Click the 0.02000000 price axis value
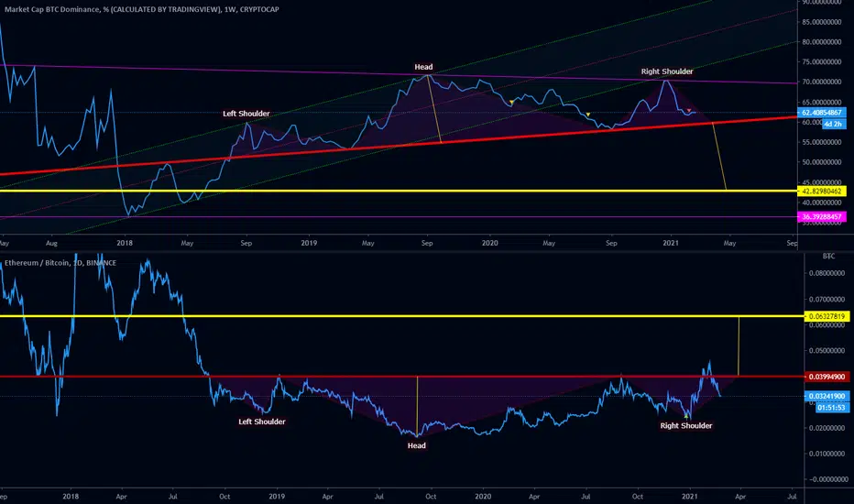The image size is (854, 504). pyautogui.click(x=827, y=428)
